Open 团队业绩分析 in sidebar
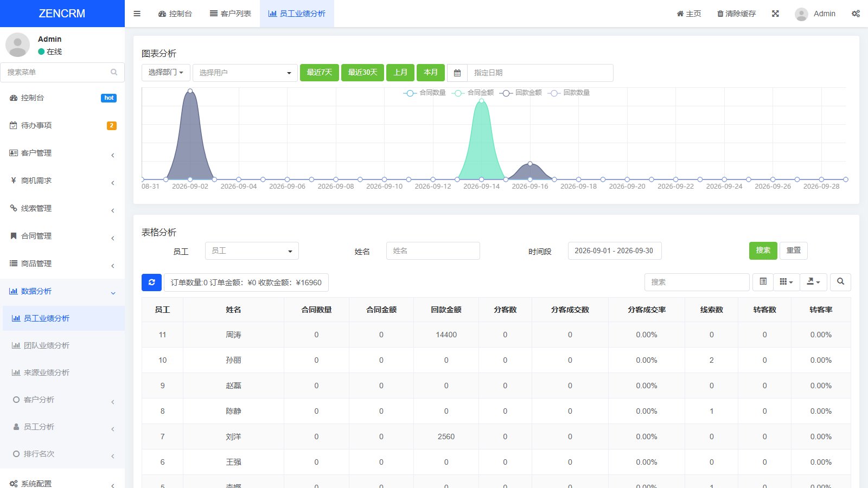Viewport: 868px width, 488px height. tap(62, 345)
